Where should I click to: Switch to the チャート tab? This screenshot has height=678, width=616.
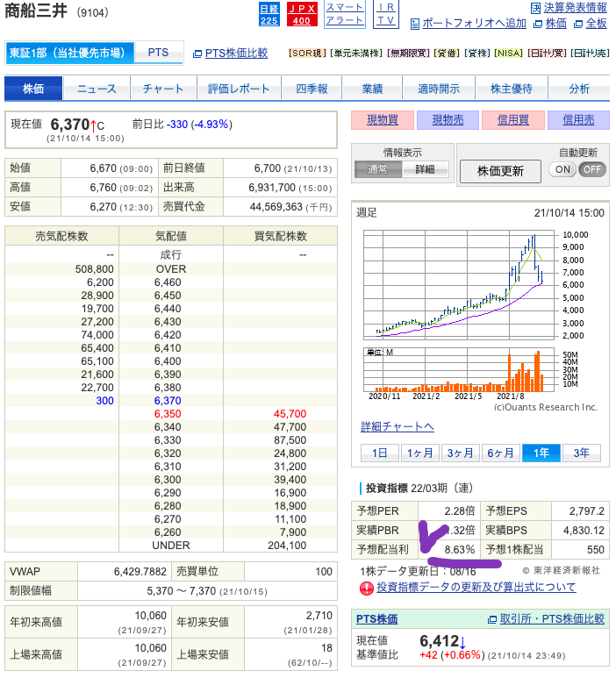click(163, 89)
